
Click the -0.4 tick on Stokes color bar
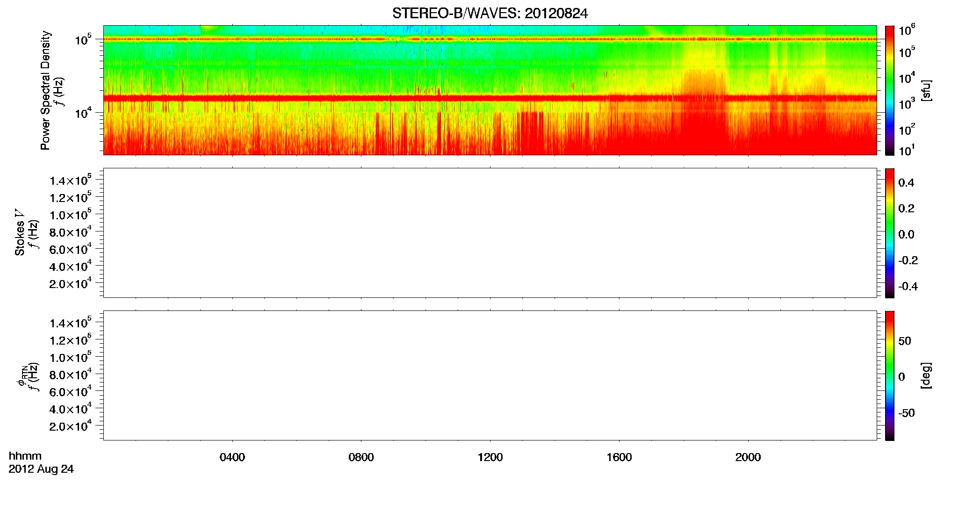tap(908, 287)
